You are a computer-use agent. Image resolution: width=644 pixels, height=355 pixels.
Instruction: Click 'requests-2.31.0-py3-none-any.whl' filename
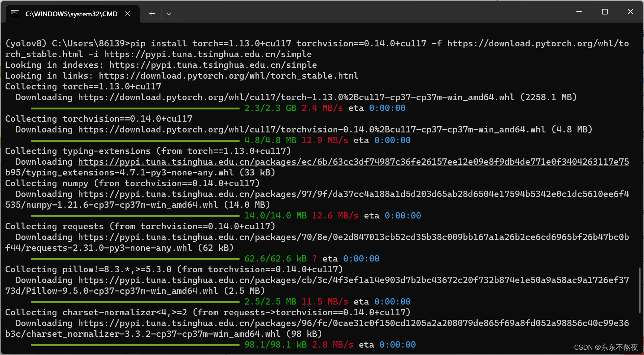(x=109, y=248)
